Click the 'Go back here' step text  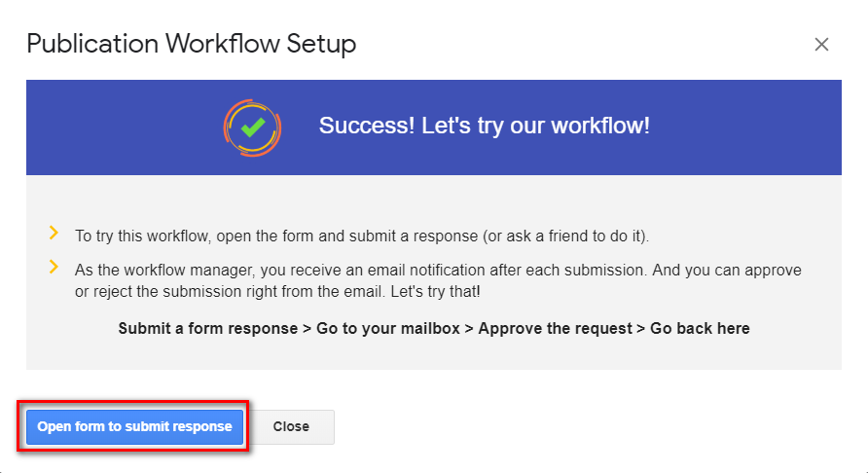click(x=700, y=328)
